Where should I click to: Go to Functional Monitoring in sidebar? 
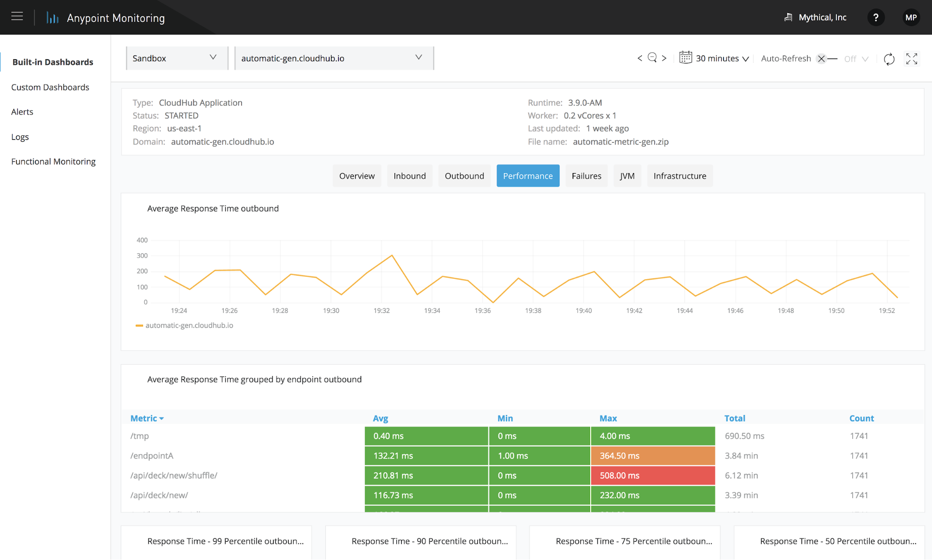pos(53,161)
